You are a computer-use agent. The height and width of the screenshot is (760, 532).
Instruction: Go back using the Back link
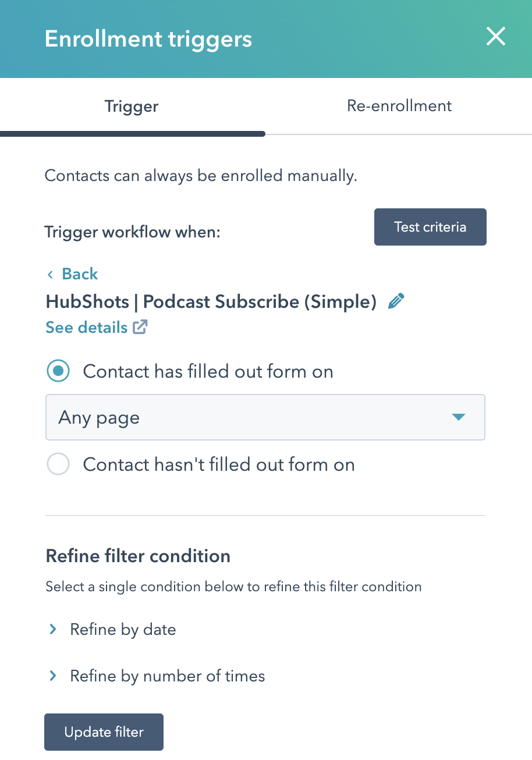click(80, 274)
